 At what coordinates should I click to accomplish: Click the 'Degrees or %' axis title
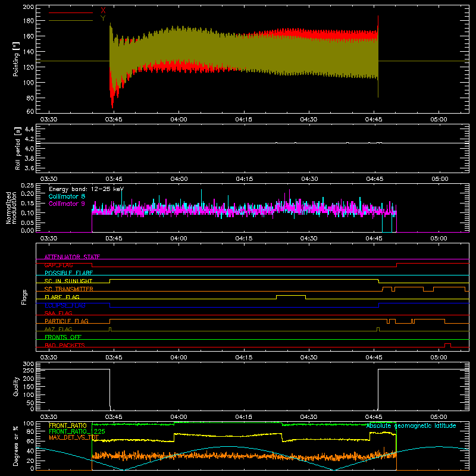16,446
